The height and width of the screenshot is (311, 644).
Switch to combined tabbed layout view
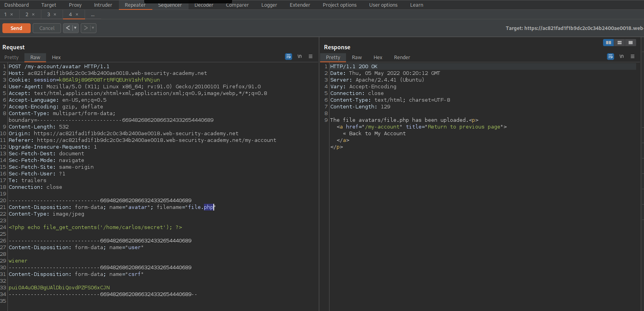click(x=631, y=43)
